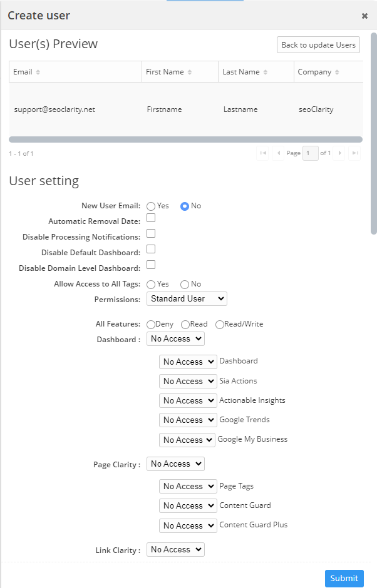
Task: Click the Submit button
Action: pos(344,578)
